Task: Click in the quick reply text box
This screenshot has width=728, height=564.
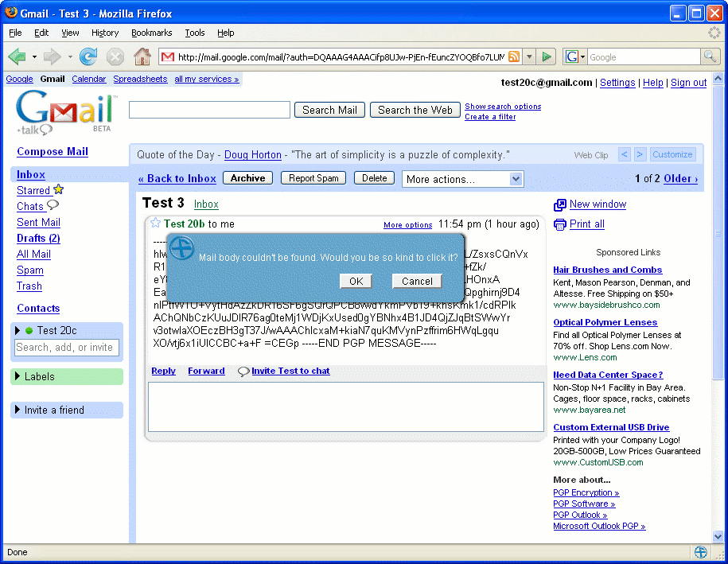Action: (x=346, y=406)
